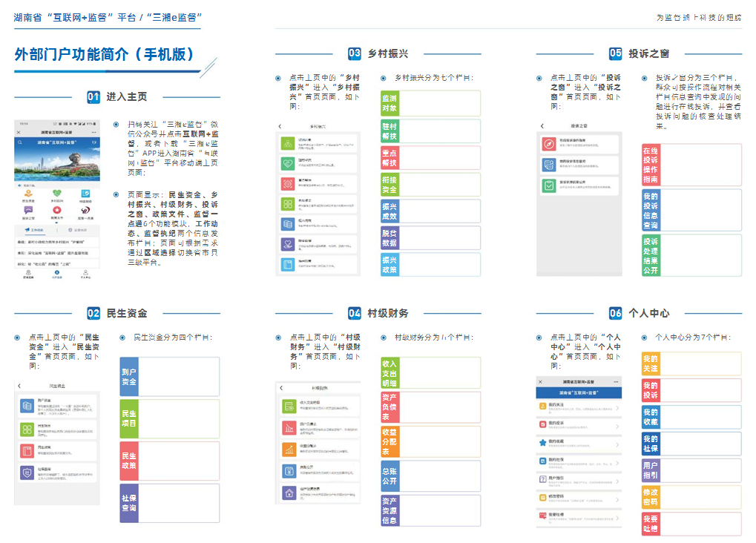Image resolution: width=756 pixels, height=543 pixels.
Task: Tap the 民生资金 icon on the homepage grid
Action: [x=27, y=194]
